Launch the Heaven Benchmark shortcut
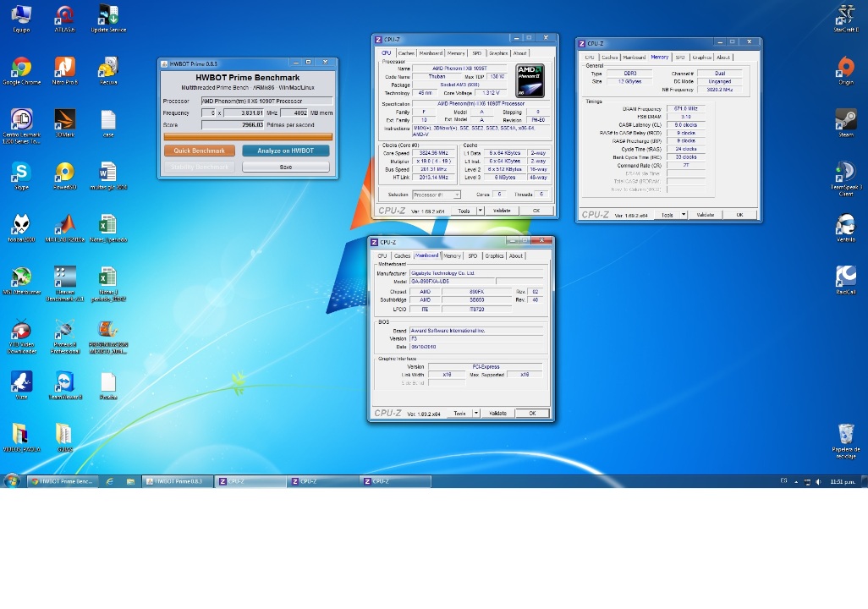This screenshot has height=609, width=868. 65,283
